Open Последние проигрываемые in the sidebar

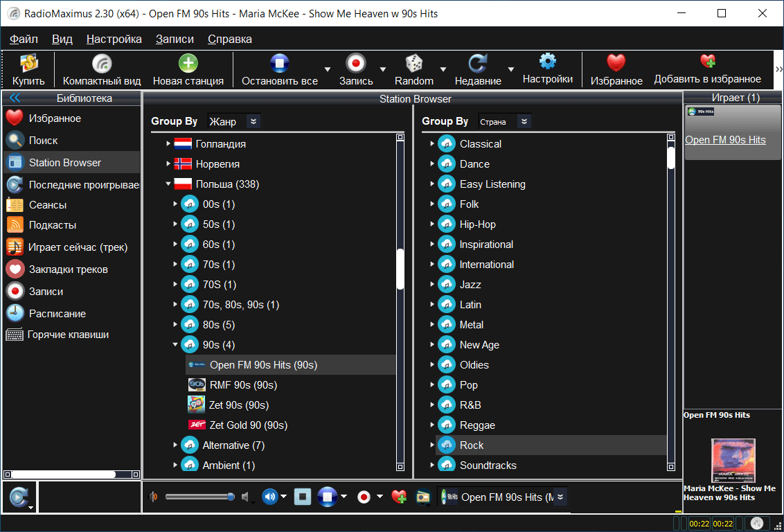(73, 184)
